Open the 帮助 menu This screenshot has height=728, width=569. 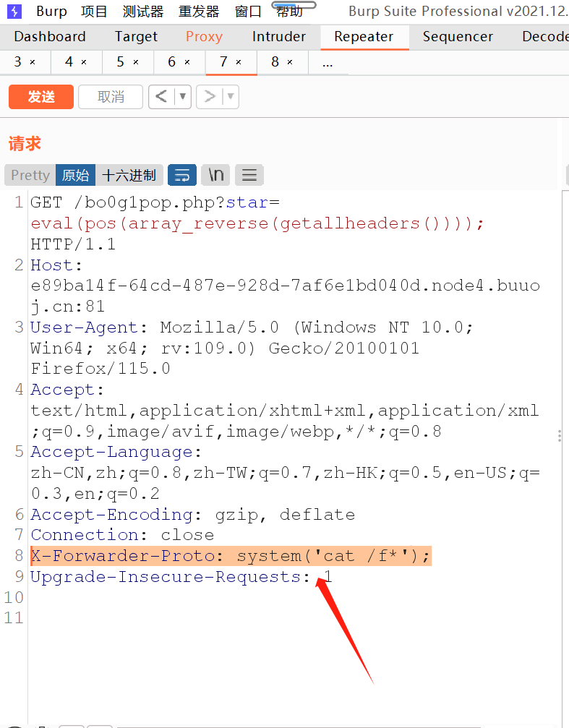coord(289,11)
